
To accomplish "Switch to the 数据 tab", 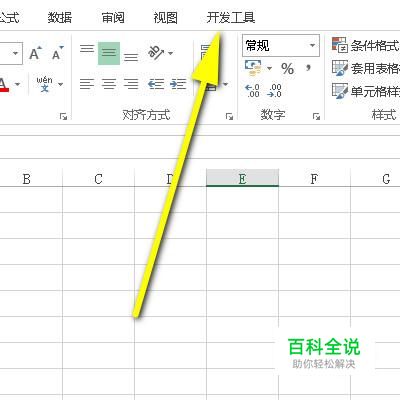I will click(60, 17).
